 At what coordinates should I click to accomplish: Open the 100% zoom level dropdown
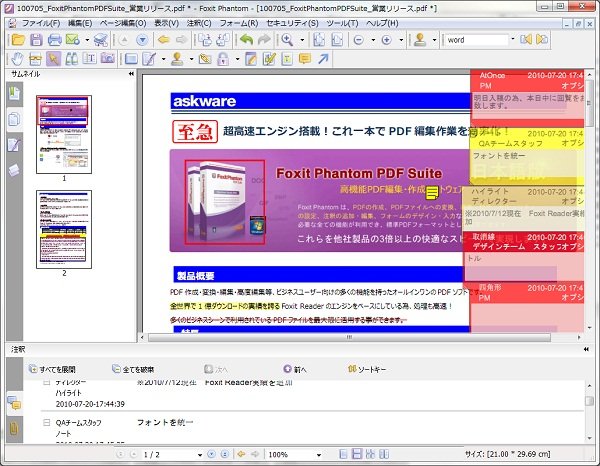[318, 455]
